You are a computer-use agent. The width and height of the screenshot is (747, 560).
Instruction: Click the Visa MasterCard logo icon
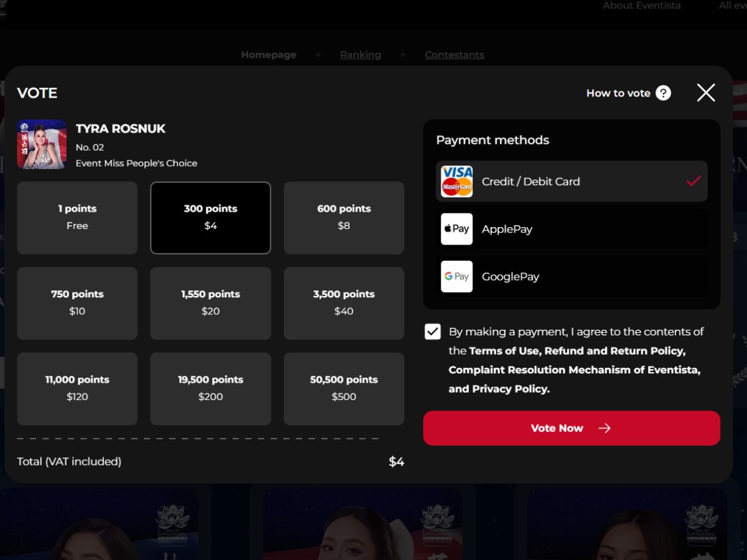[457, 182]
